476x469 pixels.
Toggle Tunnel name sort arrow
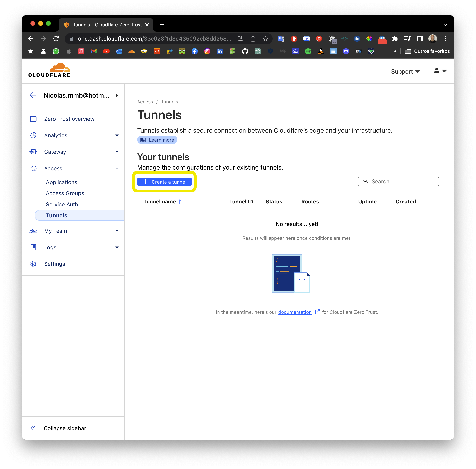(x=180, y=202)
